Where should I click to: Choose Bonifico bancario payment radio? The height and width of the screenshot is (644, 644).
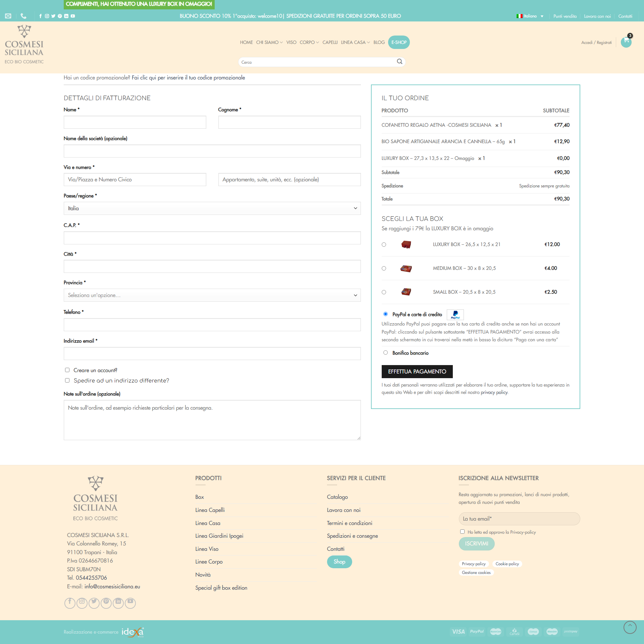point(386,353)
